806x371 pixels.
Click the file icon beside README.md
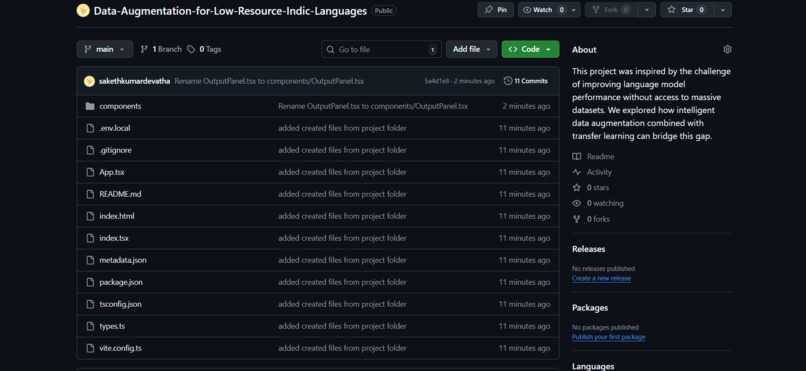coord(90,194)
